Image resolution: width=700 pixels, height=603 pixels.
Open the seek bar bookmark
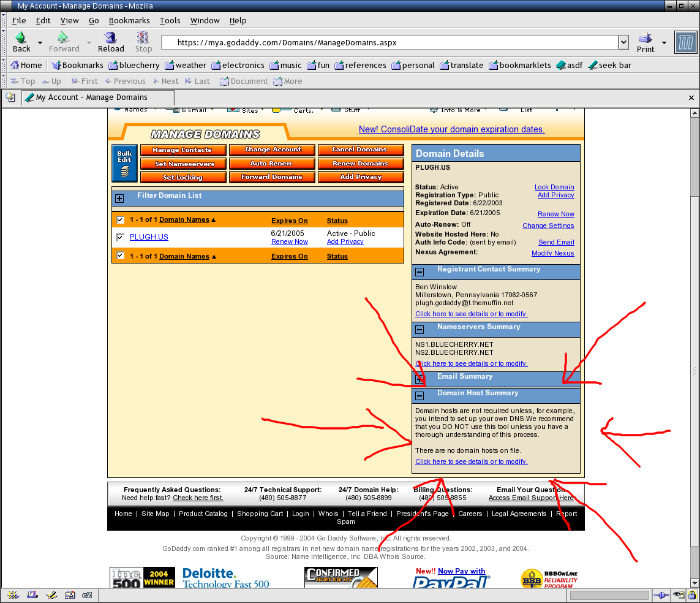[610, 65]
